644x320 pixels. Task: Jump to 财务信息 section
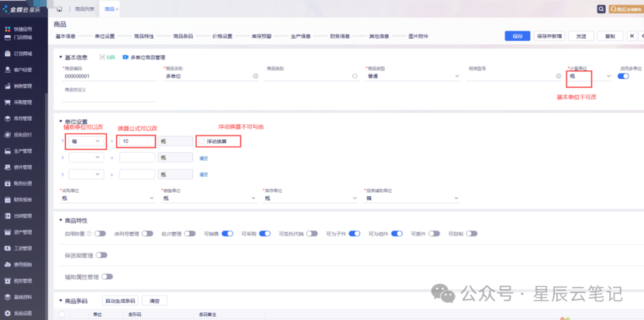pyautogui.click(x=340, y=36)
